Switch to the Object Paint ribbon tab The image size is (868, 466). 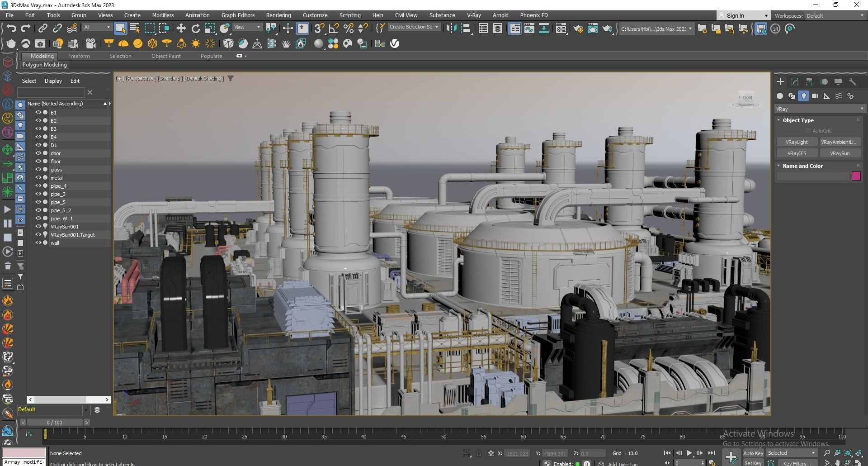click(166, 56)
